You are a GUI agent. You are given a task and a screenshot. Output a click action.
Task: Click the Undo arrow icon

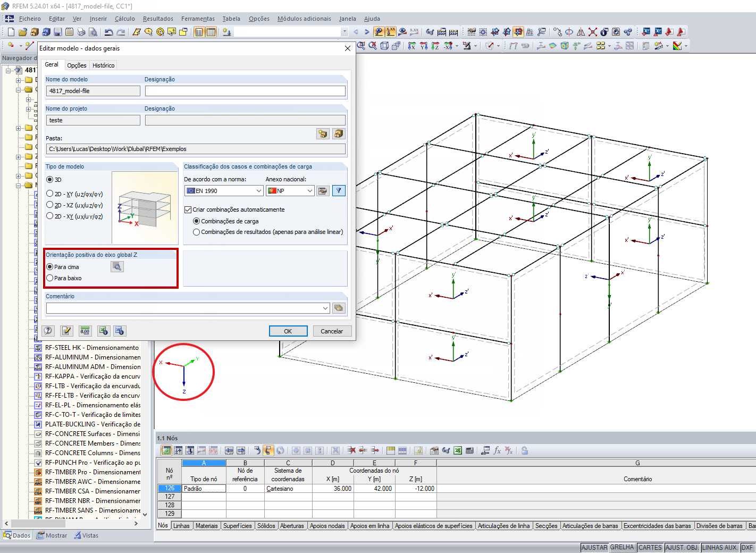click(x=109, y=32)
